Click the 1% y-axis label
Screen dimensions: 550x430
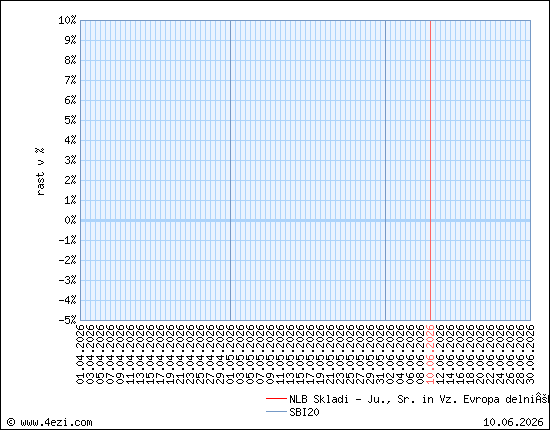[70, 200]
